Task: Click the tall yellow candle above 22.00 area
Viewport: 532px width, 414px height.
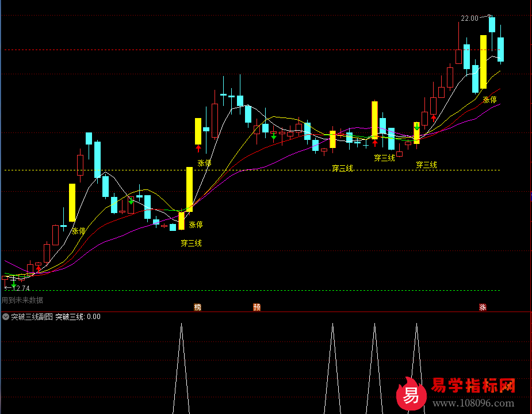Action: pyautogui.click(x=484, y=62)
